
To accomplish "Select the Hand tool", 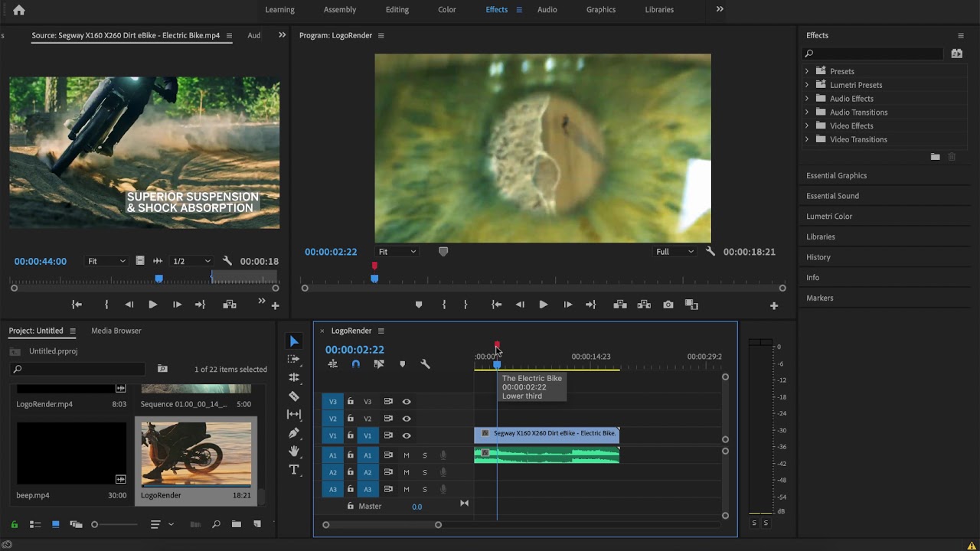I will [x=294, y=451].
